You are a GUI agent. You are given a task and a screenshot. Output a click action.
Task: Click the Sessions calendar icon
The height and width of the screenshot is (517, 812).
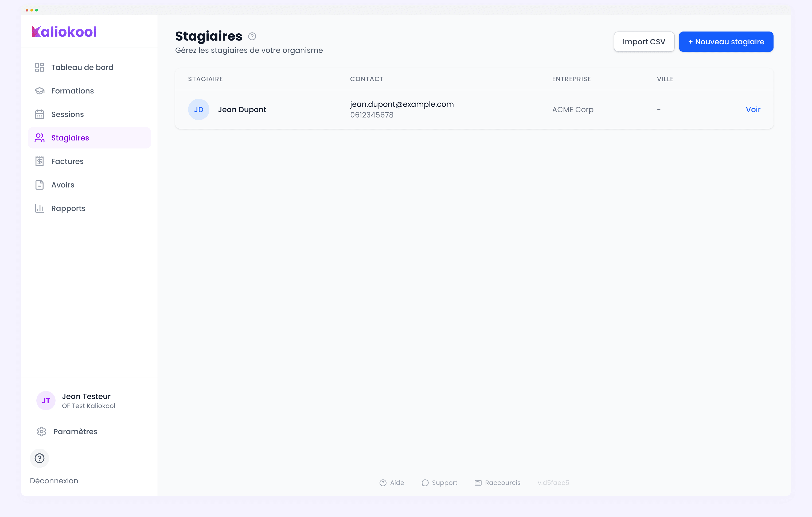pyautogui.click(x=40, y=115)
